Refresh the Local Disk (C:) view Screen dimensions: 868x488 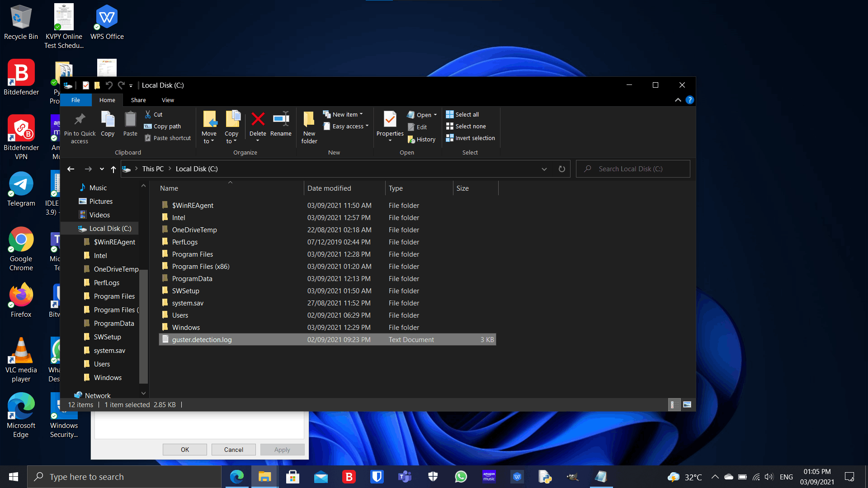[562, 169]
